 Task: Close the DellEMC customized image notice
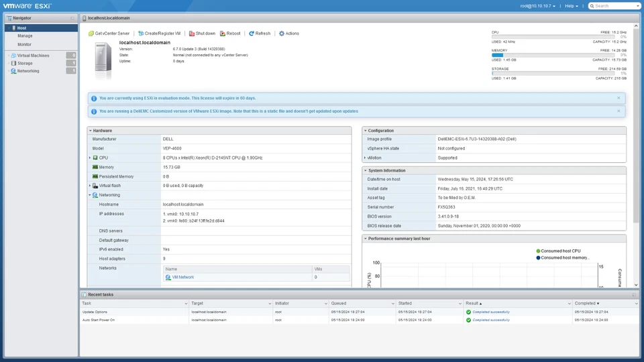pyautogui.click(x=619, y=111)
